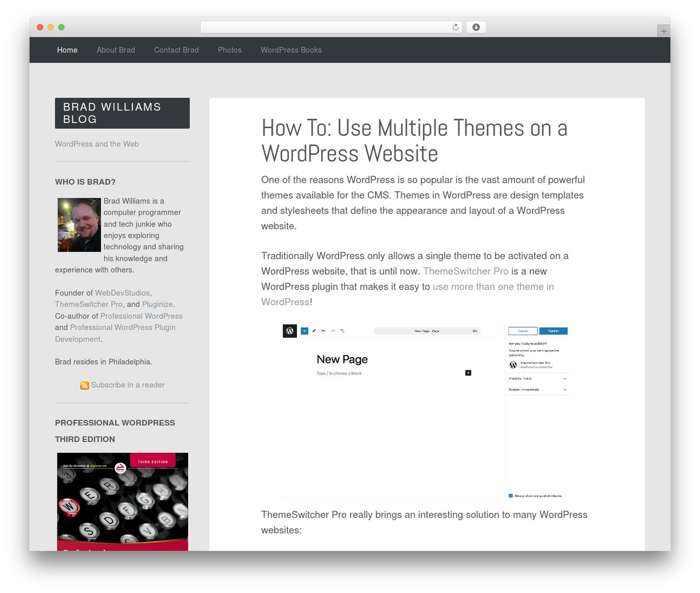Open the Use Multiple Themes post title
700x593 pixels.
(415, 141)
